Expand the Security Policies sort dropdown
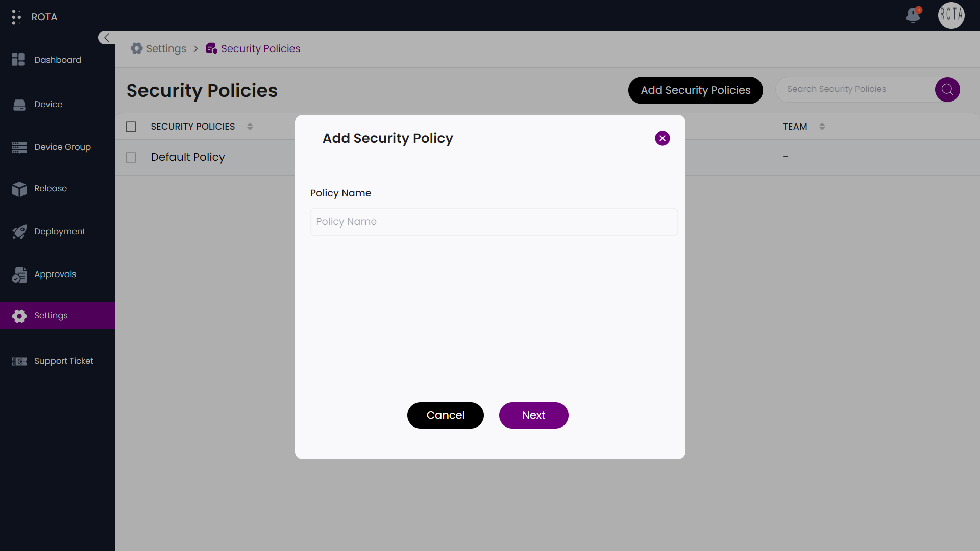Viewport: 980px width, 551px height. (250, 127)
